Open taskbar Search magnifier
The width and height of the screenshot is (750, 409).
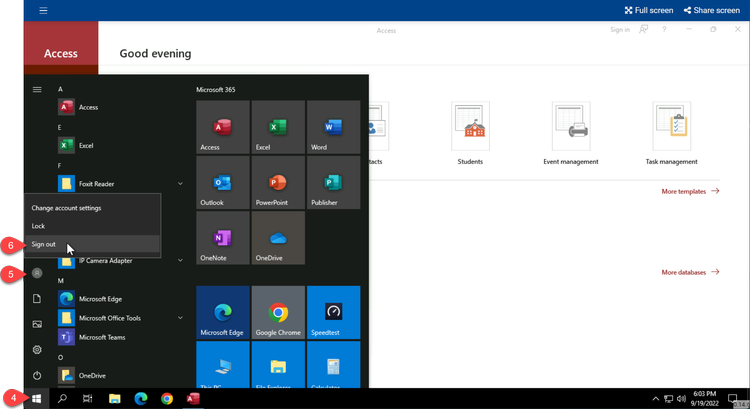pyautogui.click(x=62, y=398)
